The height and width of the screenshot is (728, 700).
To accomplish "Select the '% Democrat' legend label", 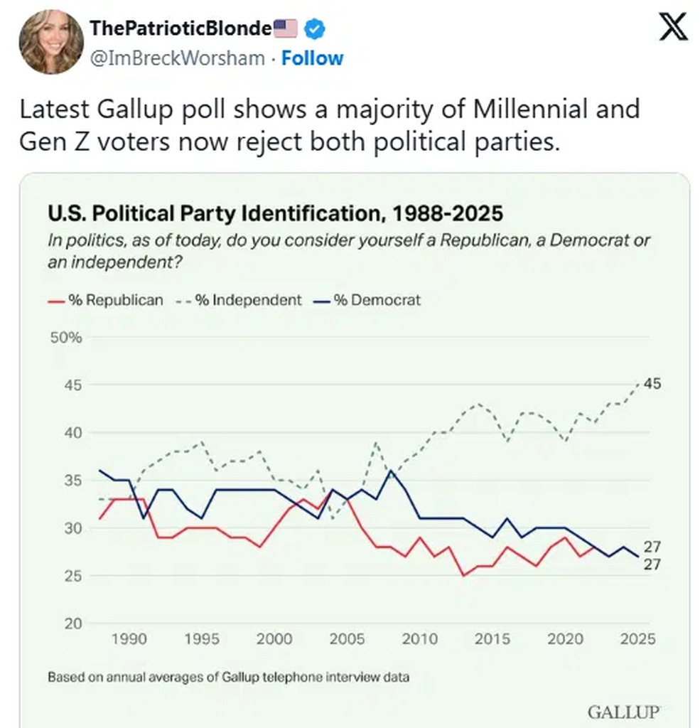I will [x=377, y=300].
